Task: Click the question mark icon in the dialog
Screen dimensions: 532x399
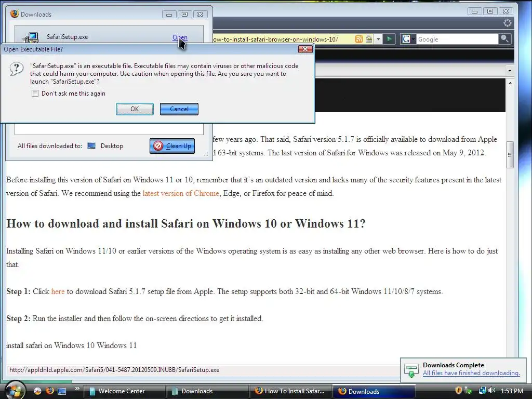Action: point(16,69)
